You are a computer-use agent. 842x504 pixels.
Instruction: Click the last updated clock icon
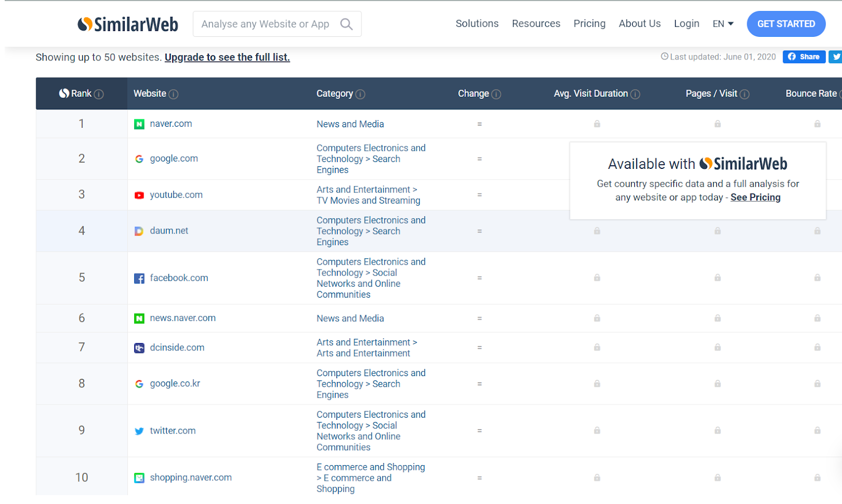665,56
